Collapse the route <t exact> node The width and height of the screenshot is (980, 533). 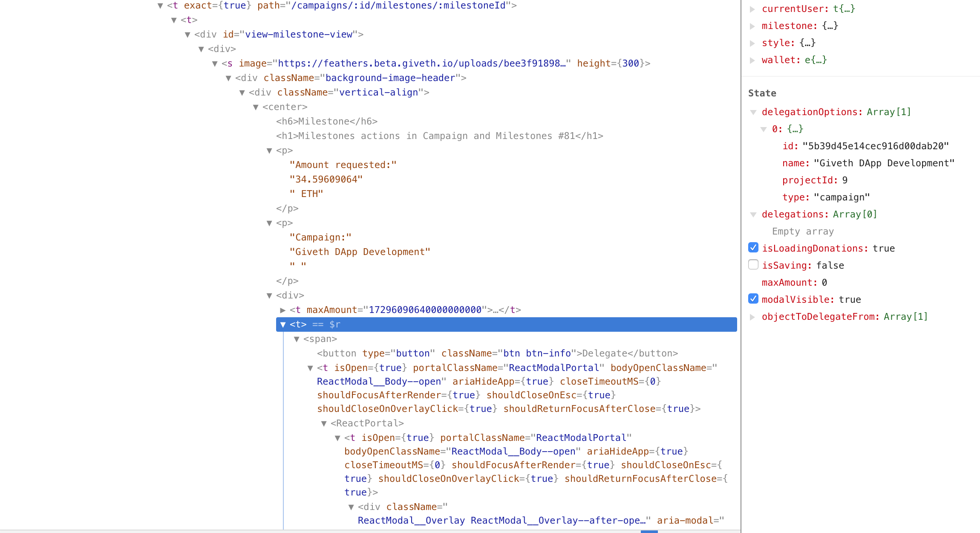(x=160, y=6)
